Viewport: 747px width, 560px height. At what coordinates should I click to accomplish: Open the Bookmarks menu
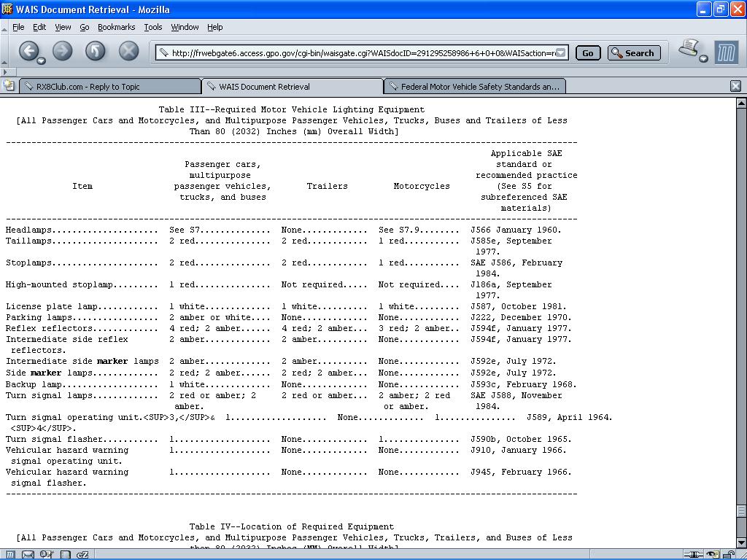116,27
